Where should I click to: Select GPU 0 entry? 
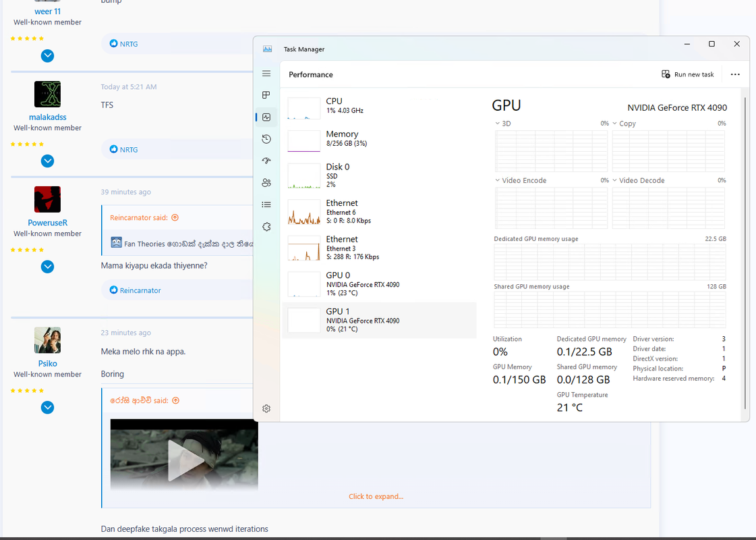tap(380, 283)
